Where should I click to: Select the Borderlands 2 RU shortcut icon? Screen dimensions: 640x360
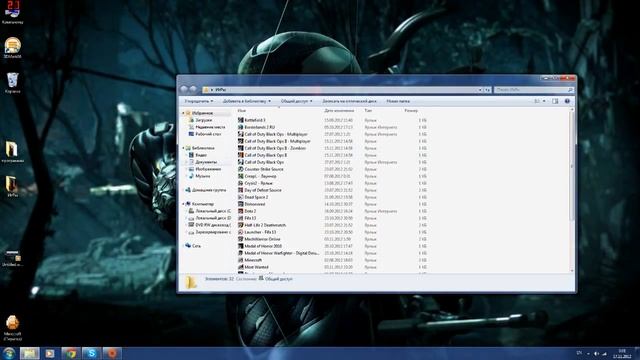coord(240,127)
